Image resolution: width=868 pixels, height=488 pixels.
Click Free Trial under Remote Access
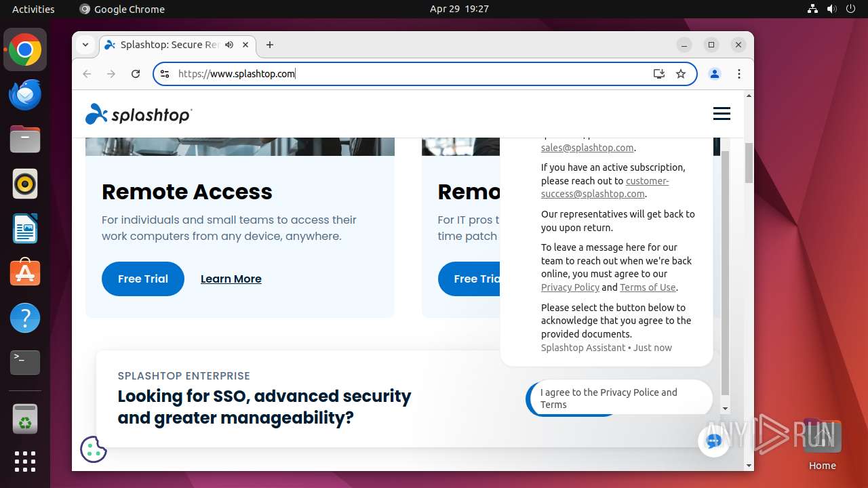143,279
